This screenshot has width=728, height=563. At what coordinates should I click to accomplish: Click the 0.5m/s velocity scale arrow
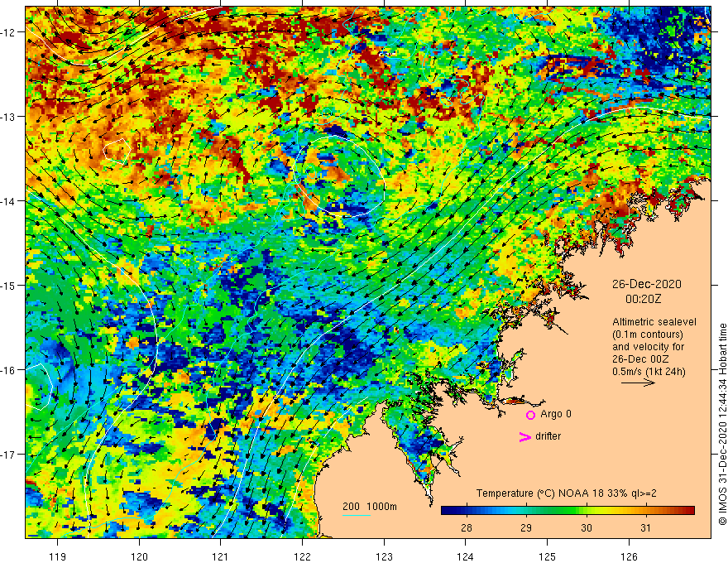pyautogui.click(x=638, y=383)
